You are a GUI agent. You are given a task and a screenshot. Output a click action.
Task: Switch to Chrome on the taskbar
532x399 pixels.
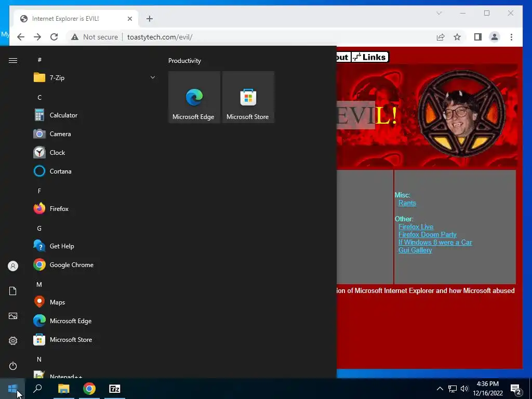(89, 389)
